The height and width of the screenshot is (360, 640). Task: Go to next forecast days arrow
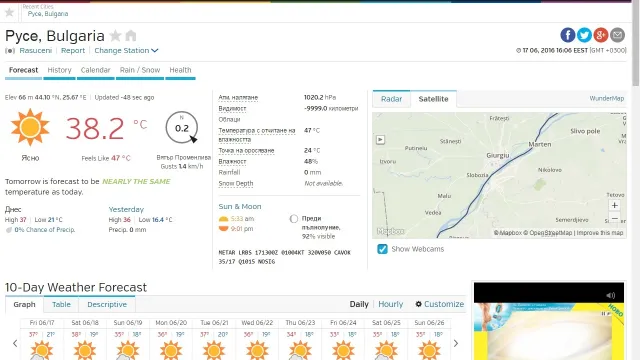pos(456,343)
